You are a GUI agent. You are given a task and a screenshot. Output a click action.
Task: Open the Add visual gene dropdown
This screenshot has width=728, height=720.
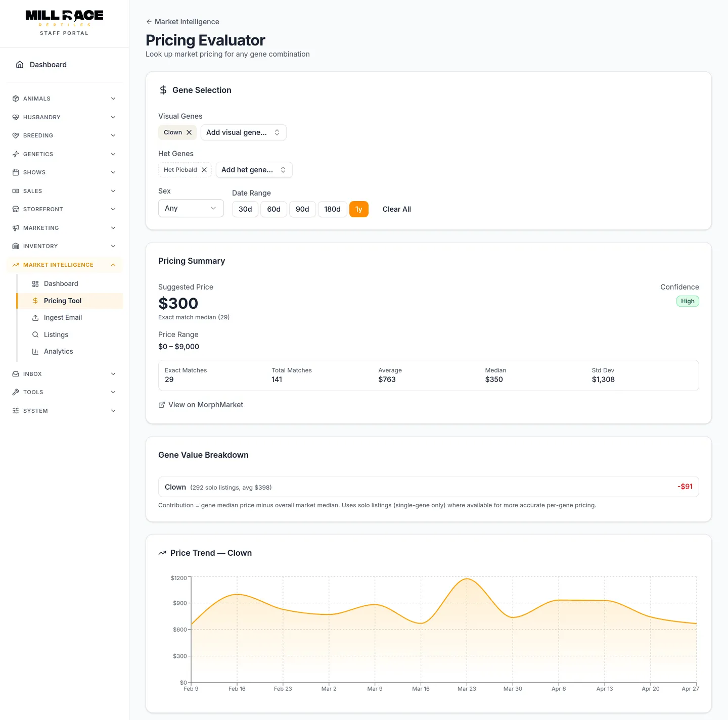pyautogui.click(x=244, y=132)
